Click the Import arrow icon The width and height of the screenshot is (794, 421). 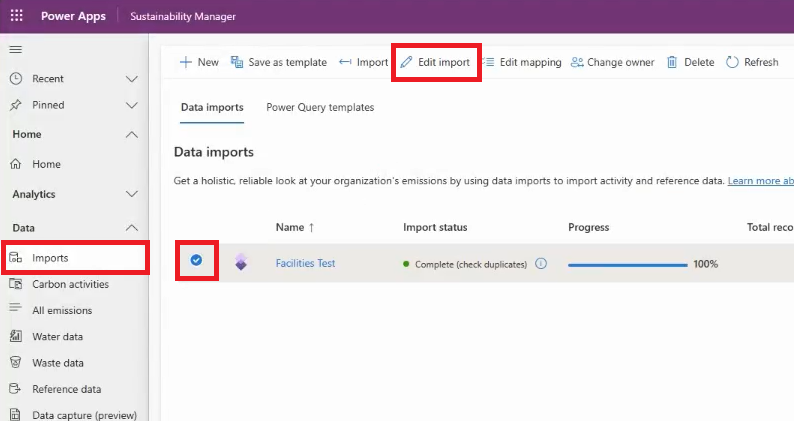tap(345, 62)
